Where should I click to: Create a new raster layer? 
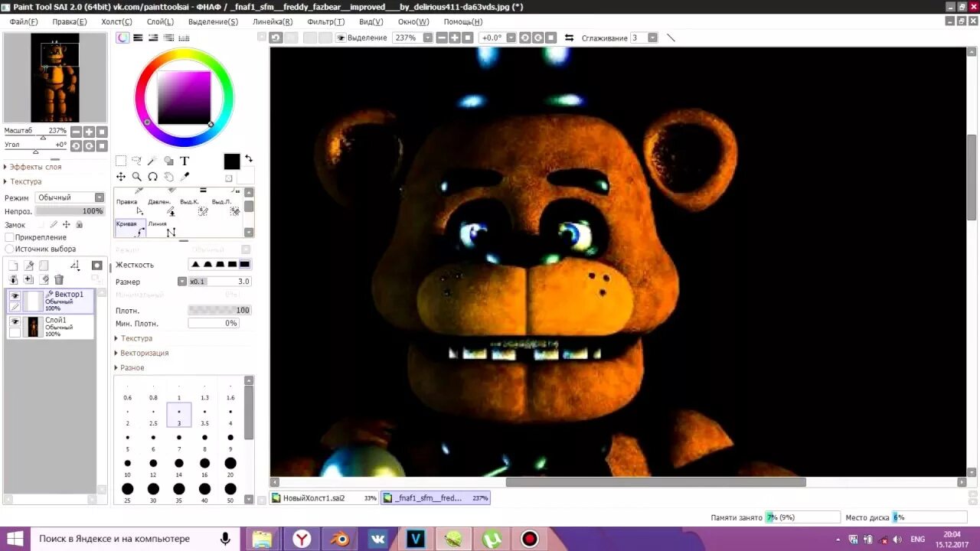tap(13, 266)
